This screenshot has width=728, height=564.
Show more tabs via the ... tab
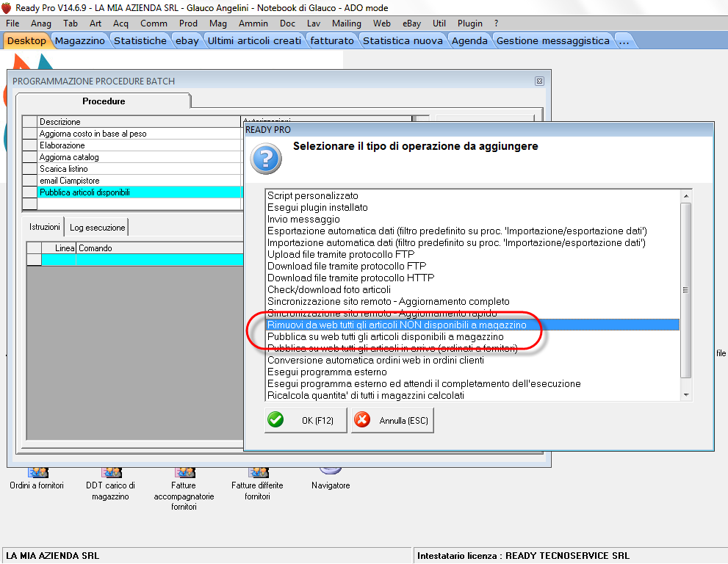click(624, 41)
